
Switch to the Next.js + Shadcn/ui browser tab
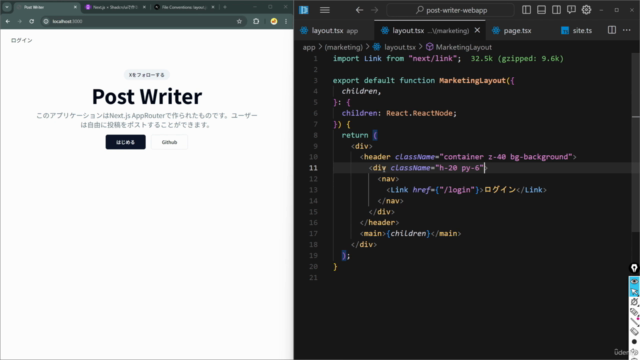[x=115, y=7]
